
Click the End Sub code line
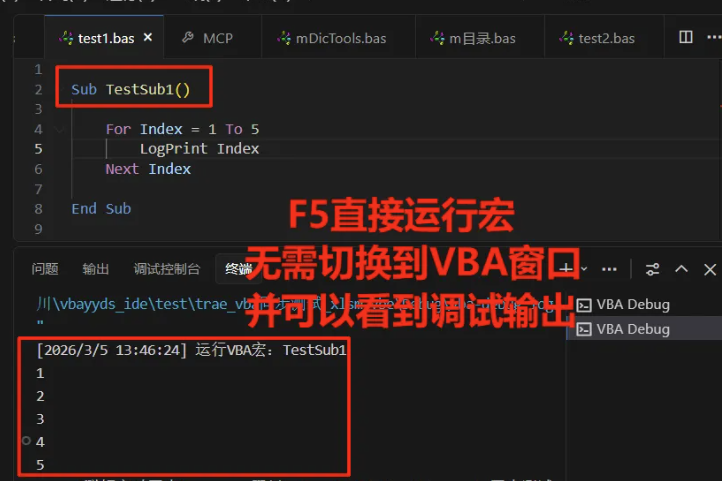101,209
